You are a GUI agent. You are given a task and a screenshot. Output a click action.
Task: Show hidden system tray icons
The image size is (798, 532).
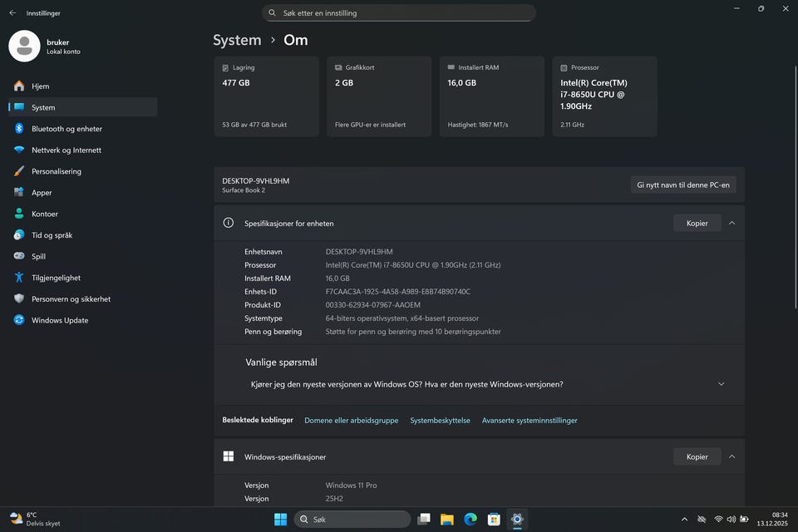684,520
